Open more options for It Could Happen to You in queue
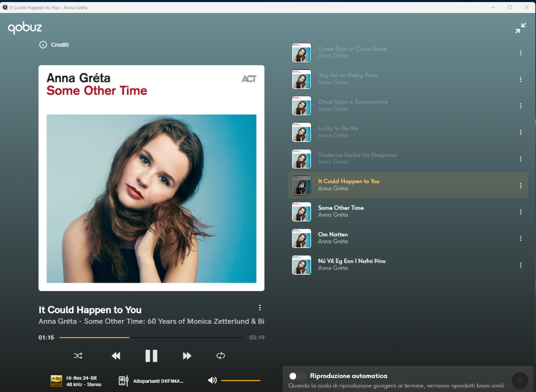The width and height of the screenshot is (536, 392). pyautogui.click(x=521, y=186)
